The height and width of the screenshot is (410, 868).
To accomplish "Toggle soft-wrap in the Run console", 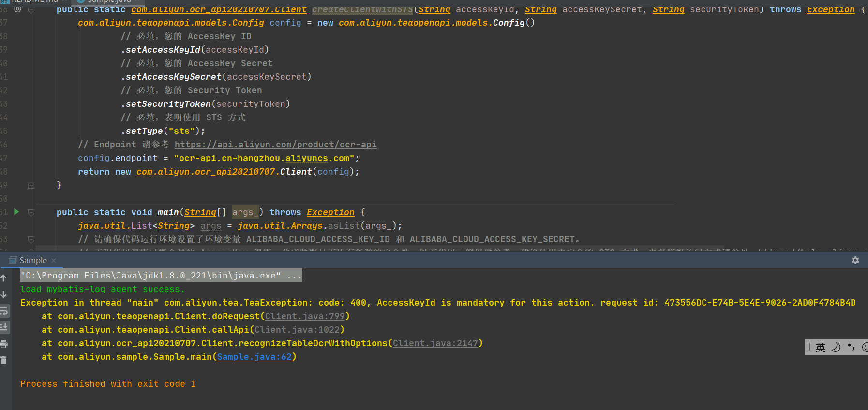I will tap(4, 311).
